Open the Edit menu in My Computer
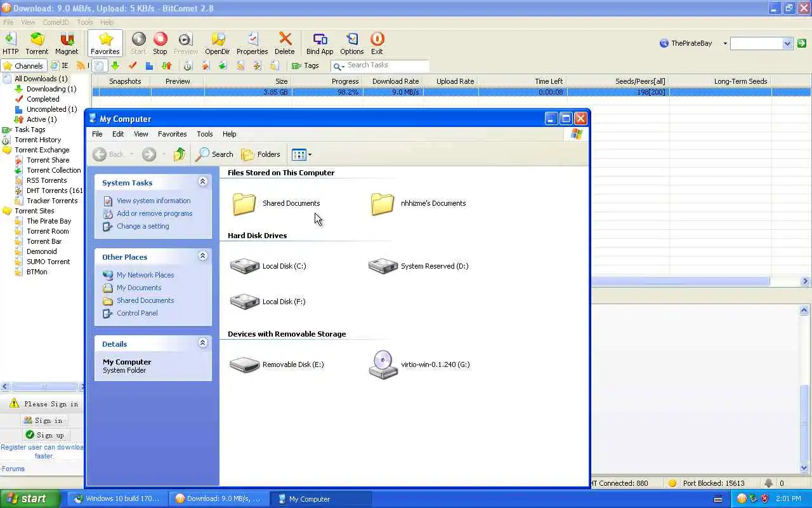 118,134
